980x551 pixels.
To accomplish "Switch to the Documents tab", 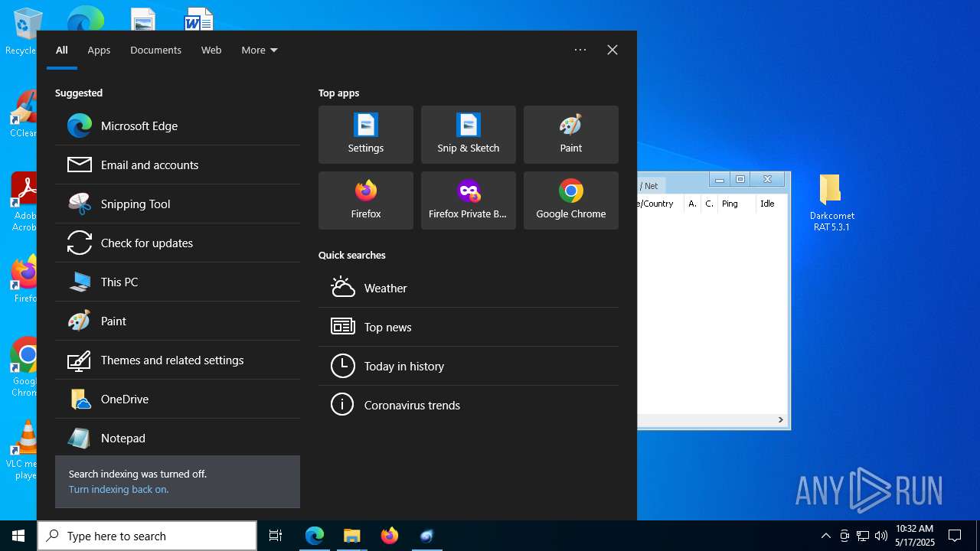I will (155, 50).
